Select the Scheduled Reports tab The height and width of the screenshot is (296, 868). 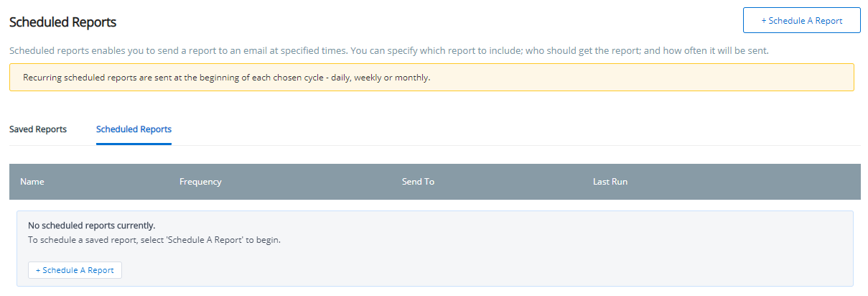pyautogui.click(x=134, y=129)
